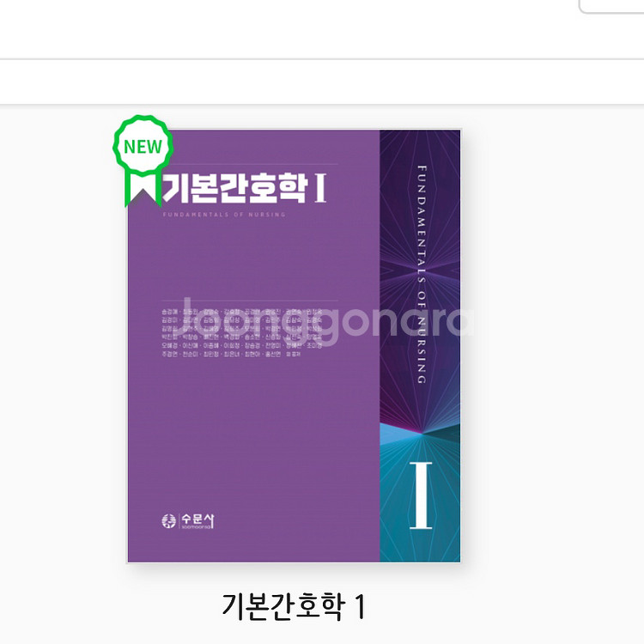Image resolution: width=644 pixels, height=644 pixels.
Task: Click the partial button at top right corner
Action: click(x=611, y=7)
